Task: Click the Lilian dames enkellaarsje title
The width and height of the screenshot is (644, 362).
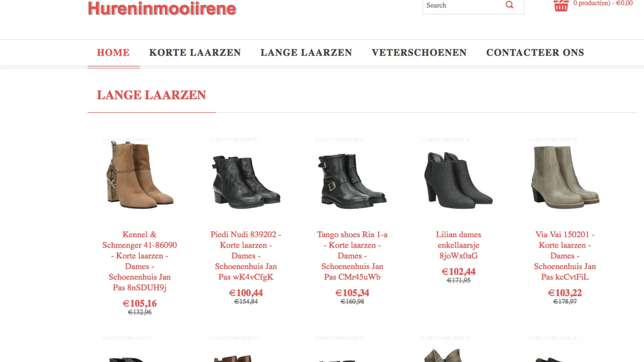Action: click(458, 245)
